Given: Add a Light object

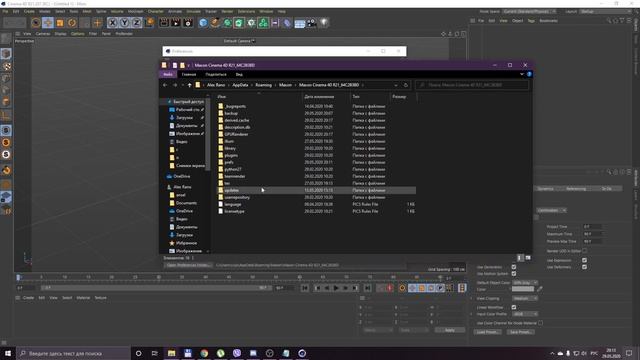Looking at the screenshot, I should tap(324, 23).
